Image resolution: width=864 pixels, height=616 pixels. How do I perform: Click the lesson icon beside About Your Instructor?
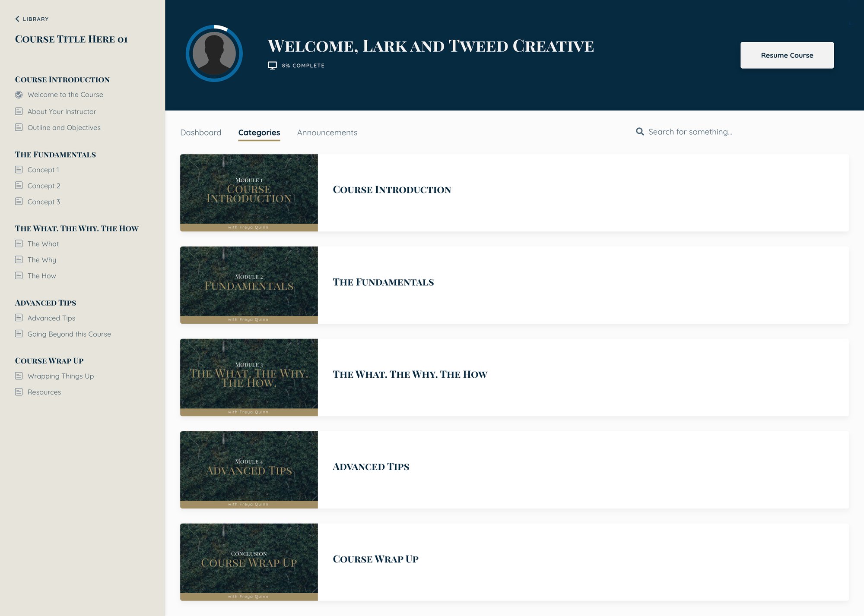click(x=19, y=111)
